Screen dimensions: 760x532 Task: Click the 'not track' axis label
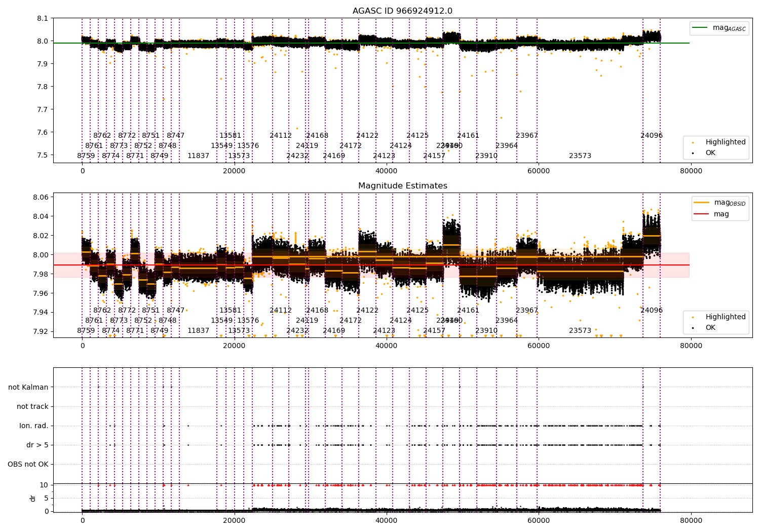click(32, 406)
